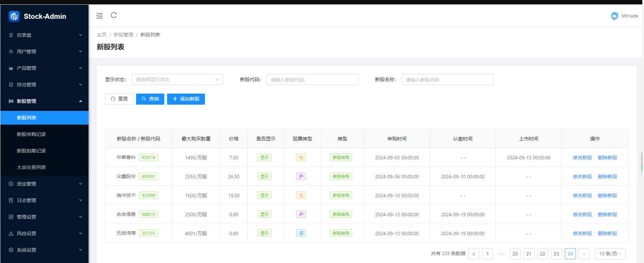
Task: Open the 显示状态 dropdown selector
Action: coord(177,79)
